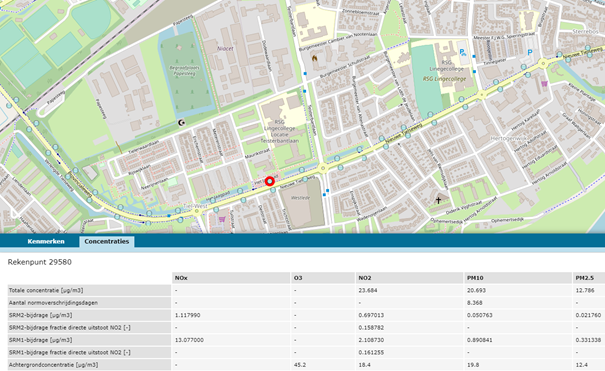605x371 pixels.
Task: Click the shopping cart icon near Tiel-West
Action: click(222, 219)
